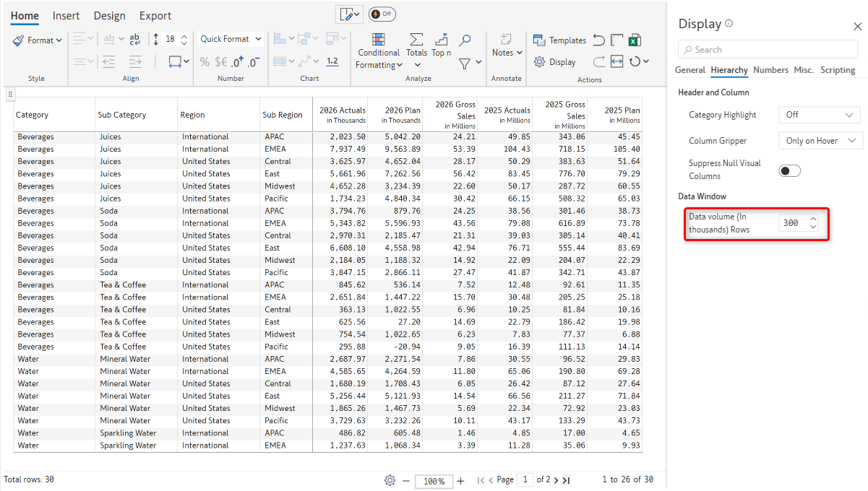This screenshot has height=491, width=868.
Task: Open the Top n ranking tool
Action: (x=441, y=40)
